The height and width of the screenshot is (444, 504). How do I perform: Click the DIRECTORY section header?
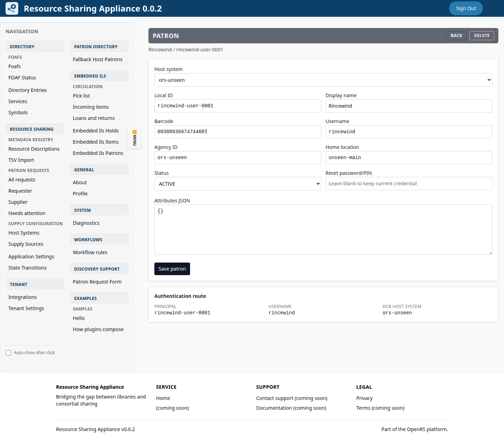click(35, 46)
